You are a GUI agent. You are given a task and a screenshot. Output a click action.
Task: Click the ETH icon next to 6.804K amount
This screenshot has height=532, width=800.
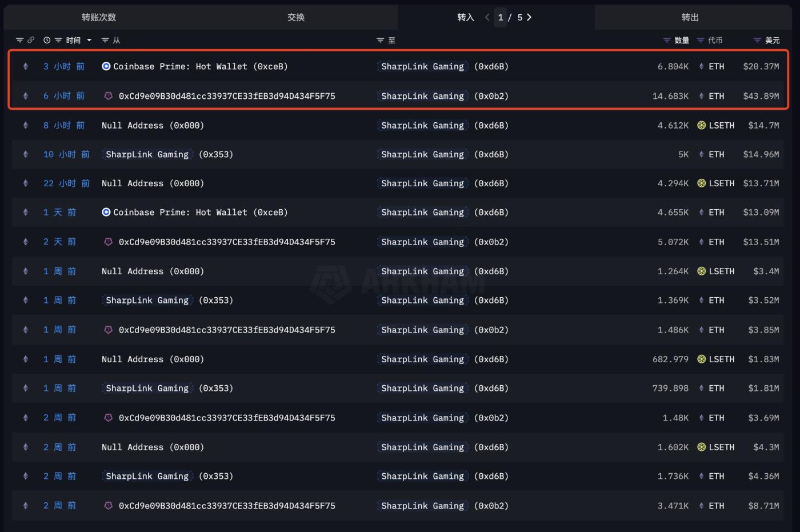pos(701,66)
